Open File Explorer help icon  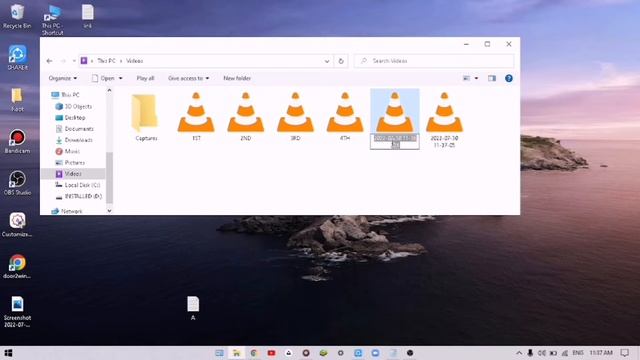point(509,78)
